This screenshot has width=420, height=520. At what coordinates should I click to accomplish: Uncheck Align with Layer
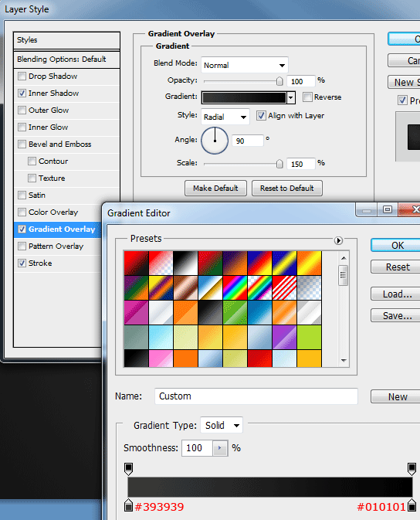coord(261,116)
